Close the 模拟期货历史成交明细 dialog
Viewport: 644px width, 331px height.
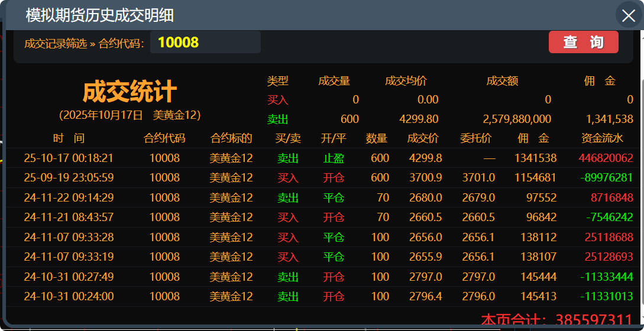pyautogui.click(x=628, y=15)
